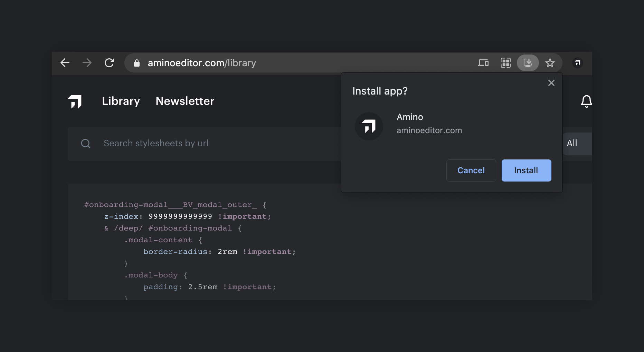Focus the Search stylesheets by url field
This screenshot has height=352, width=644.
[205, 144]
